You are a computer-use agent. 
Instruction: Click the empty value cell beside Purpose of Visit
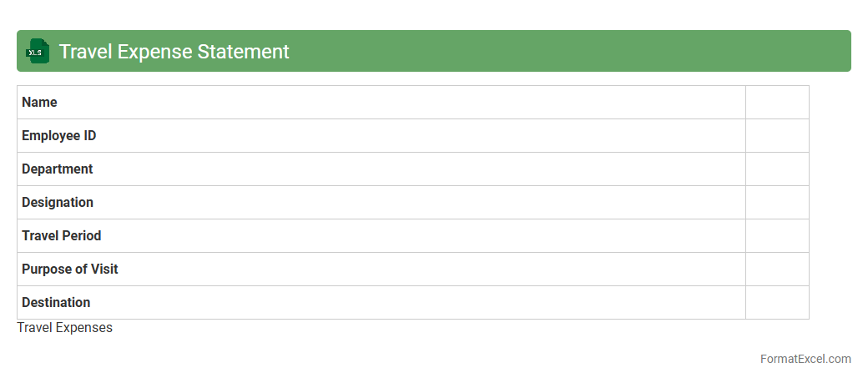[x=777, y=270]
